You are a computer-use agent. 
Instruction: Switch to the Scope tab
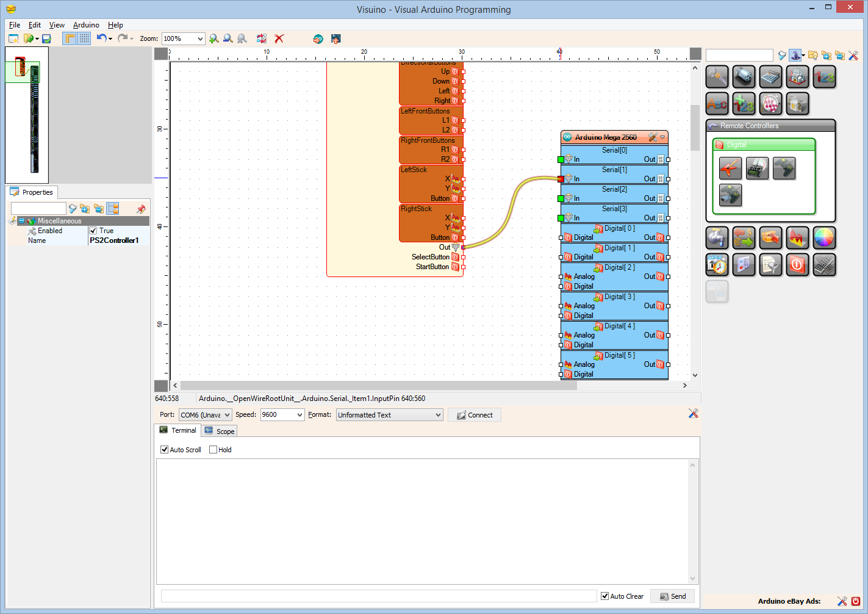coord(219,430)
